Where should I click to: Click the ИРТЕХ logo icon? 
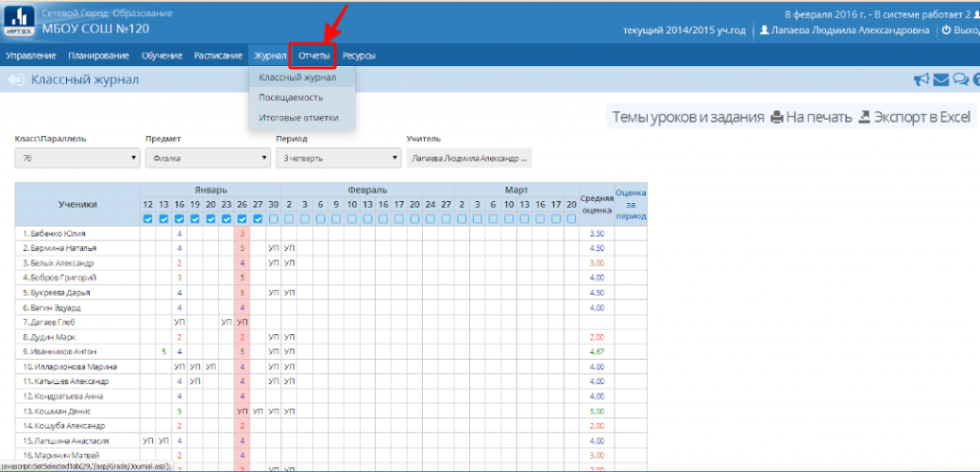[19, 21]
